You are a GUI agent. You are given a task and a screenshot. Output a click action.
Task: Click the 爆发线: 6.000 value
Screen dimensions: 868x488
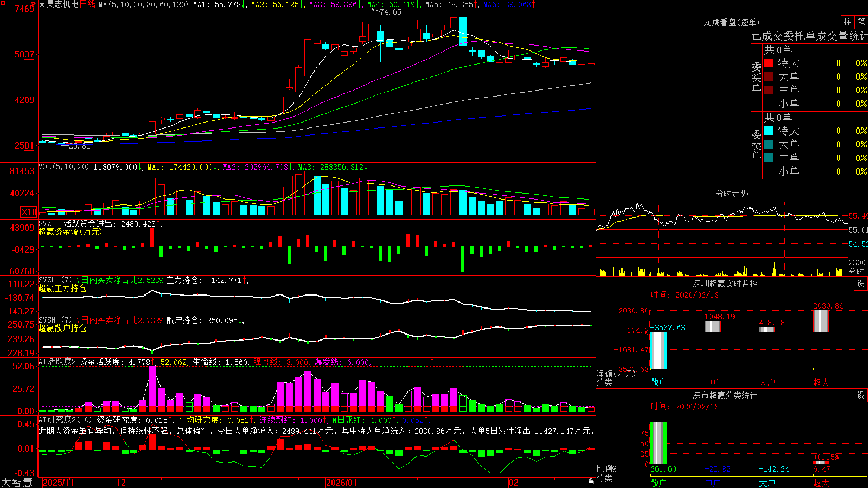click(342, 362)
